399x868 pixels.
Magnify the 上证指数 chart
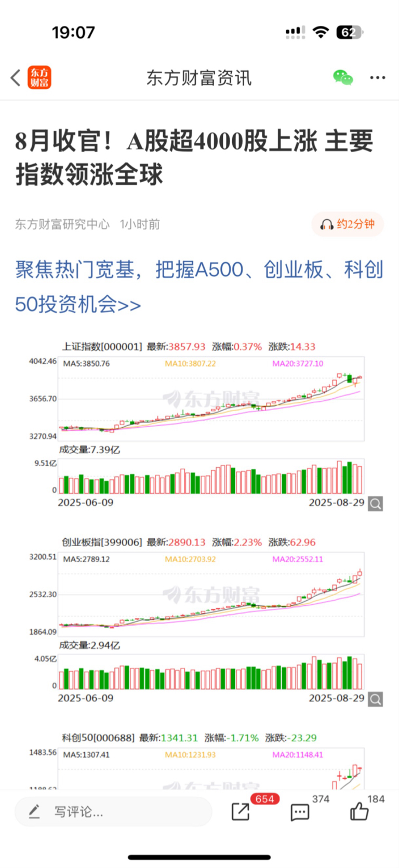click(x=376, y=504)
